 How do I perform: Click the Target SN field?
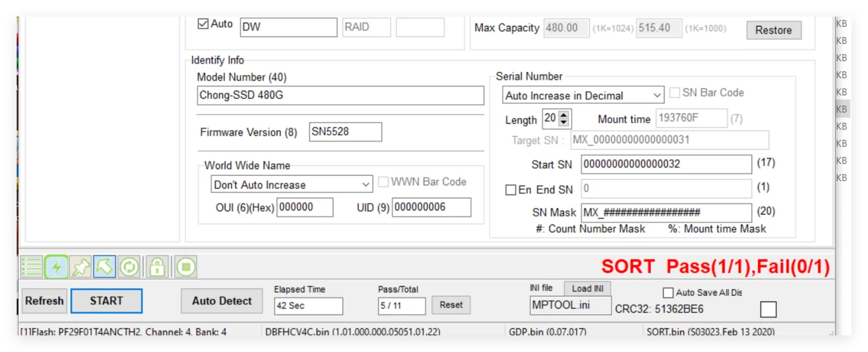click(670, 140)
